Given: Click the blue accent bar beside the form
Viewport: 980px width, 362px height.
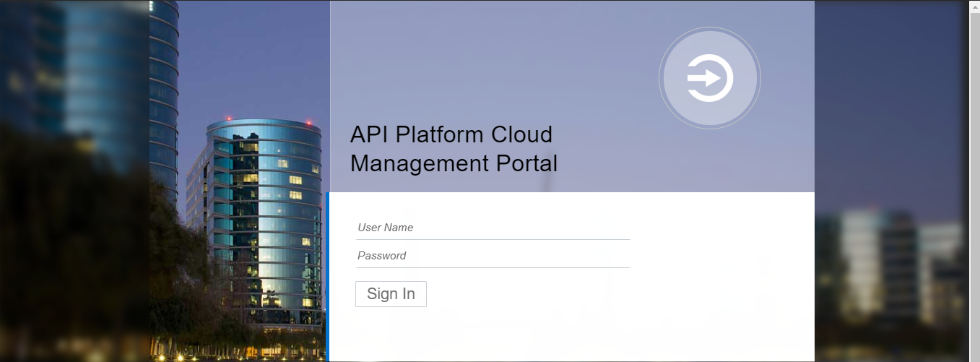Looking at the screenshot, I should pyautogui.click(x=327, y=276).
